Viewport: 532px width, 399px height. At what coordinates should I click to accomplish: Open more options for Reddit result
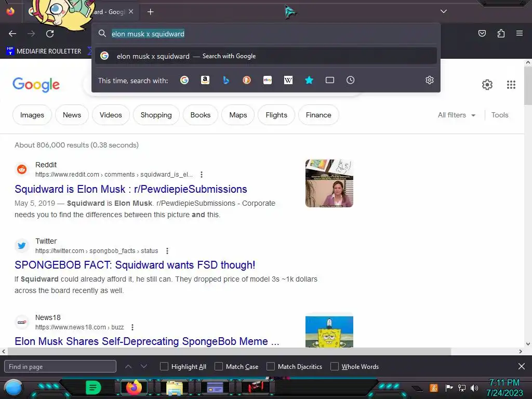click(202, 175)
